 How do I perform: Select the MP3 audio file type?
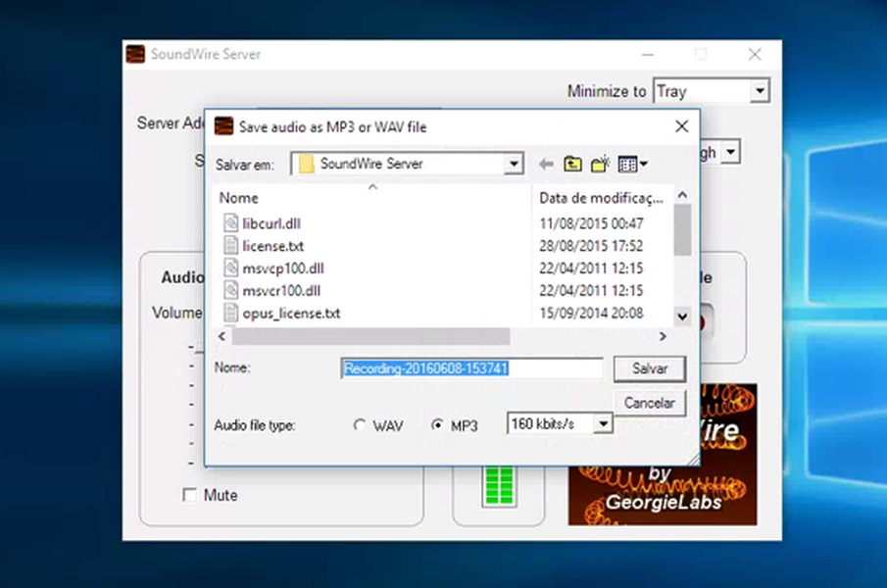coord(439,425)
